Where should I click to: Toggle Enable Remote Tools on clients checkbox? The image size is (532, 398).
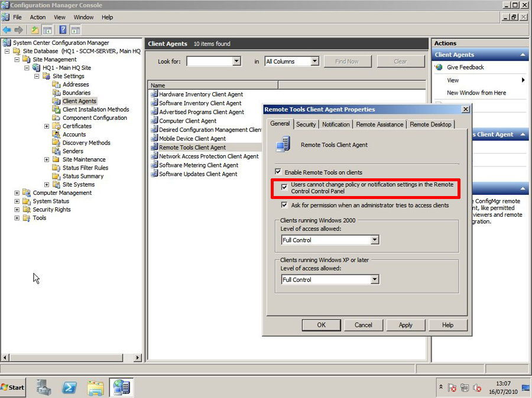tap(278, 171)
